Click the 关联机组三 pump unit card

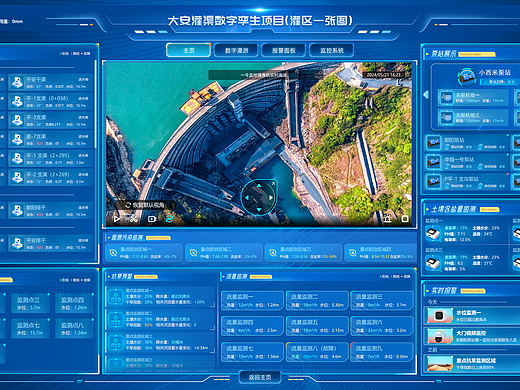point(473,117)
